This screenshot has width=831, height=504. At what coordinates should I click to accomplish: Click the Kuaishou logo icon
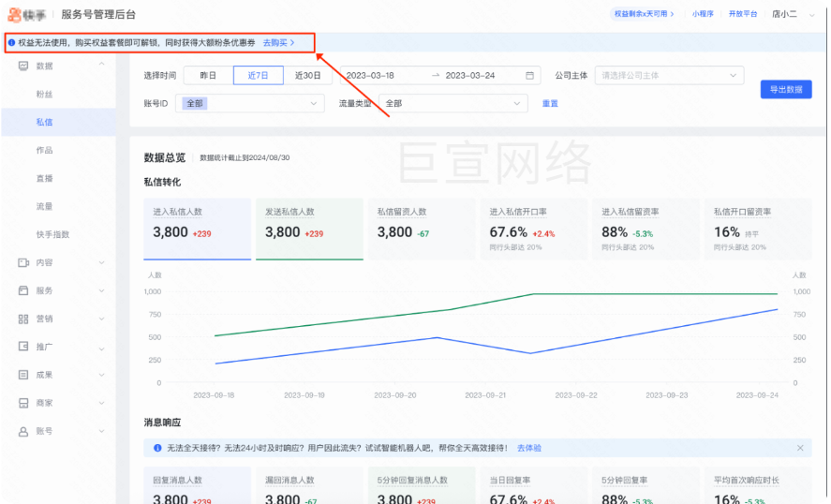pyautogui.click(x=14, y=15)
